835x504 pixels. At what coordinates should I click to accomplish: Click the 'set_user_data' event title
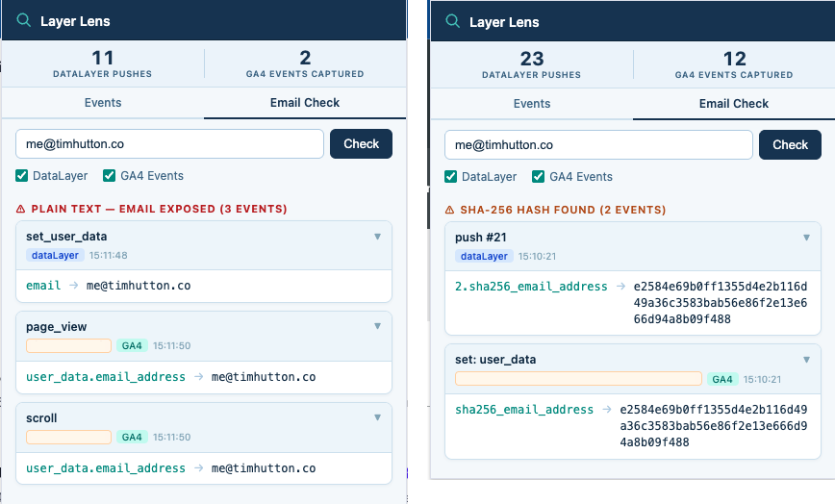click(x=66, y=237)
